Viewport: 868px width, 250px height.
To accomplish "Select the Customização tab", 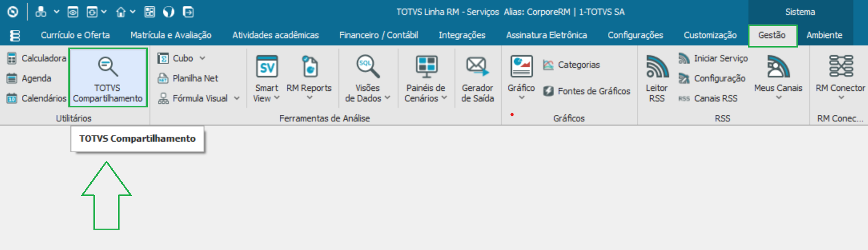I will pyautogui.click(x=710, y=35).
